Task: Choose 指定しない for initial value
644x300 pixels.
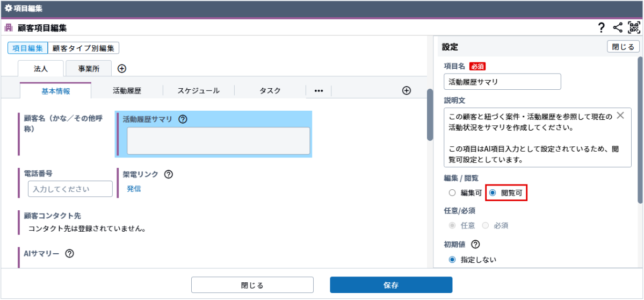Action: point(452,260)
